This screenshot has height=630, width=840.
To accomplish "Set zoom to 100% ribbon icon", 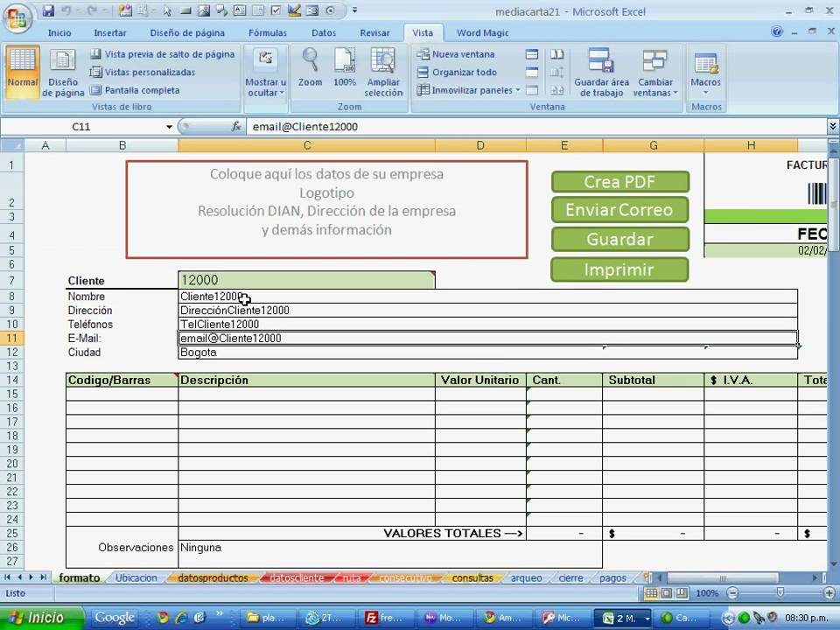I will [x=345, y=68].
